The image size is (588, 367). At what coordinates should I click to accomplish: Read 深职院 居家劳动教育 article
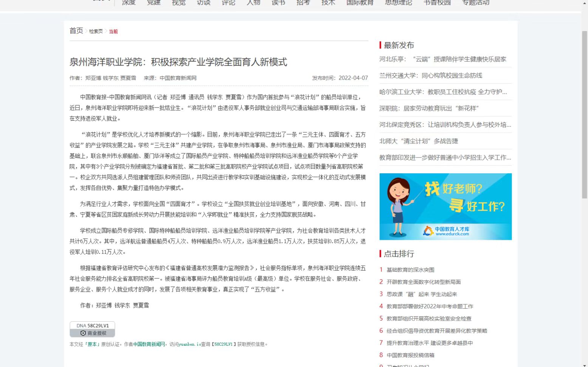429,109
